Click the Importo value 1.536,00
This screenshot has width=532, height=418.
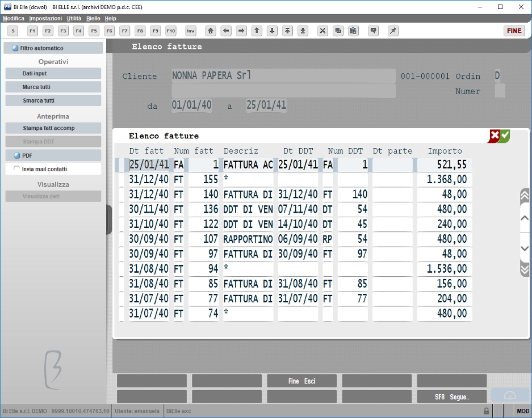445,269
